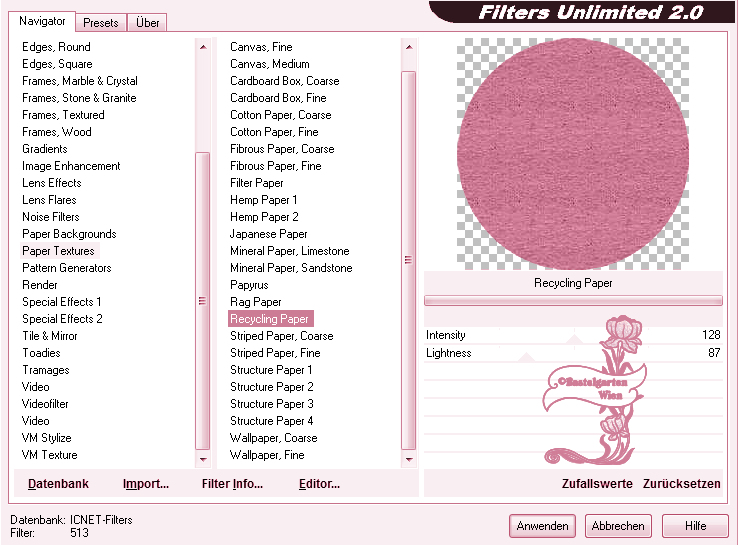Image resolution: width=738 pixels, height=545 pixels.
Task: Select Videofilter category
Action: 45,404
